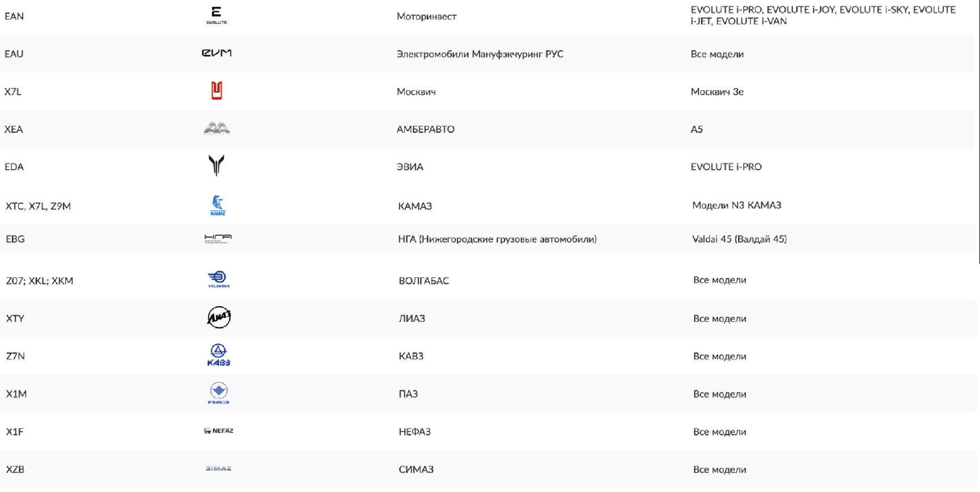Select the НГА Нижегородские грузовые автомобили name

click(497, 239)
